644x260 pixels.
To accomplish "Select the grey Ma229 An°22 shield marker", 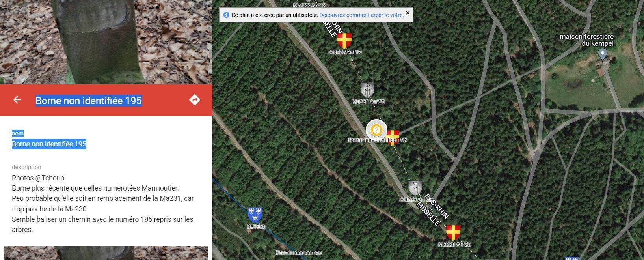I will pyautogui.click(x=415, y=188).
